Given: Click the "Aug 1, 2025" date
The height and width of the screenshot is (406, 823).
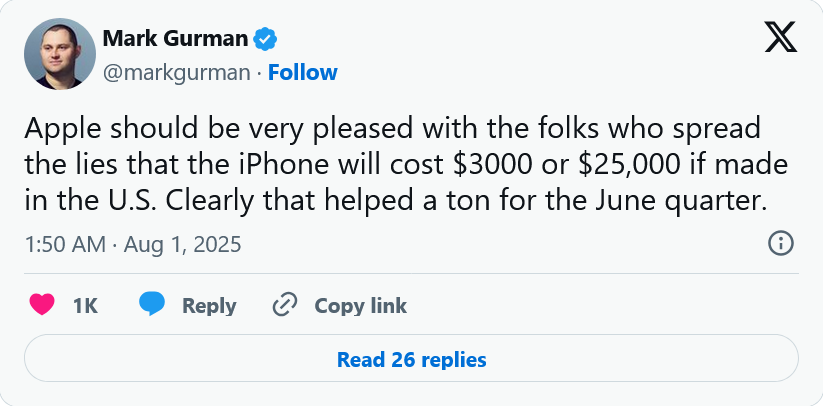Looking at the screenshot, I should [183, 243].
